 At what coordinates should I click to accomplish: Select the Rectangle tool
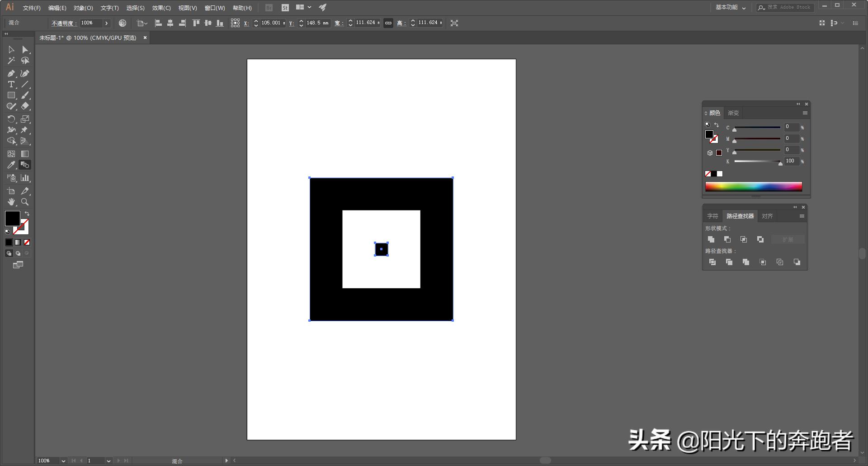(x=11, y=95)
